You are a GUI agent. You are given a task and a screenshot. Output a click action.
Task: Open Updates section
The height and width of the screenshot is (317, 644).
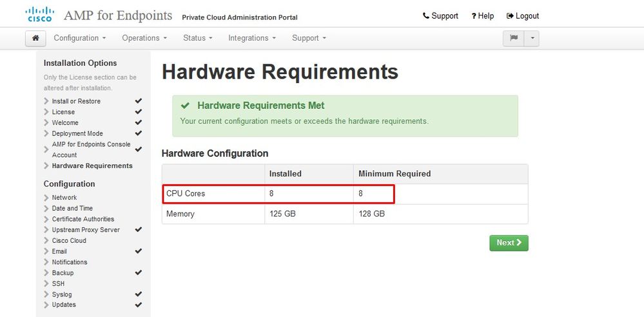click(64, 305)
